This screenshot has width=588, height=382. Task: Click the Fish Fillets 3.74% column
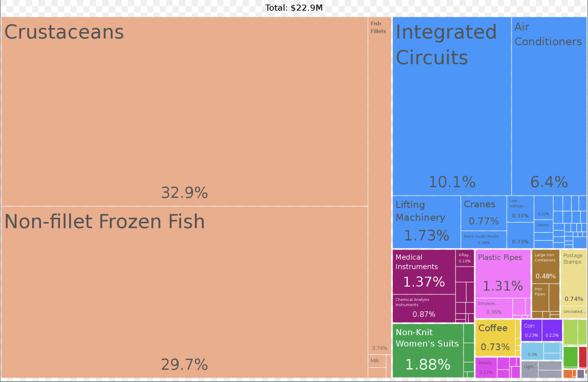379,185
